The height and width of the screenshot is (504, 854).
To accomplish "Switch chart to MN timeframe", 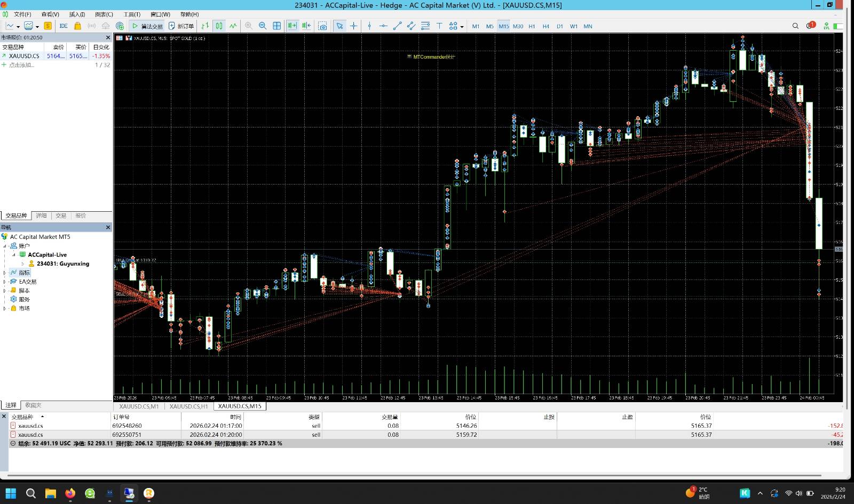I will coord(588,26).
